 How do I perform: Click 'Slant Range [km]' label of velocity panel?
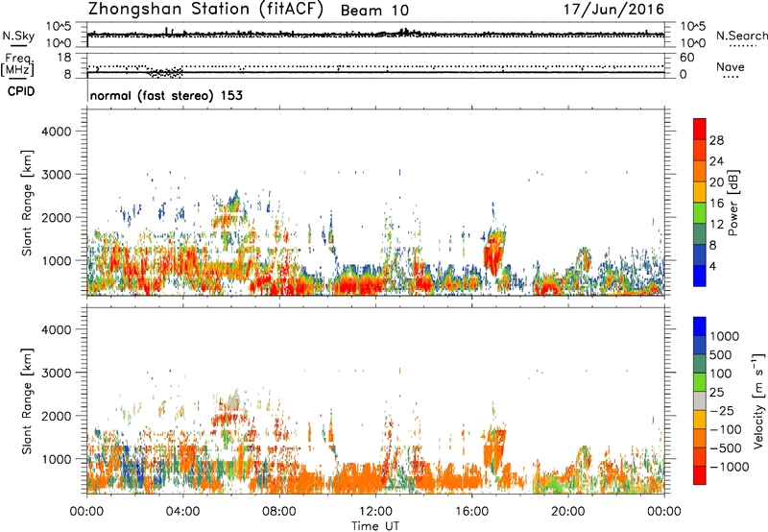(x=27, y=400)
